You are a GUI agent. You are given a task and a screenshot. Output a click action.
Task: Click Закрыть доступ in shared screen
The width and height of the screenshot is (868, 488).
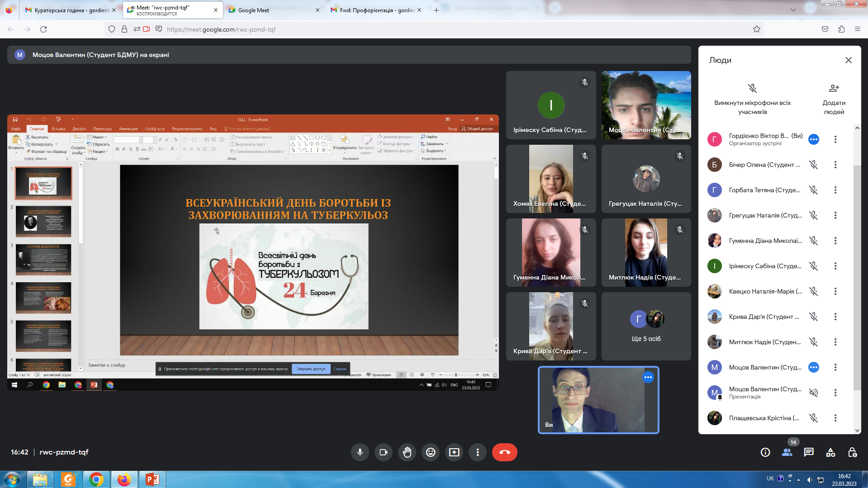(x=311, y=369)
